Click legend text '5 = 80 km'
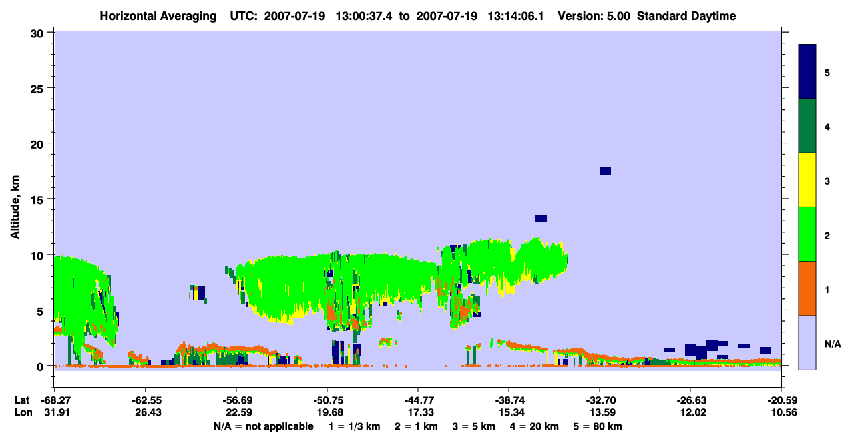 point(597,426)
